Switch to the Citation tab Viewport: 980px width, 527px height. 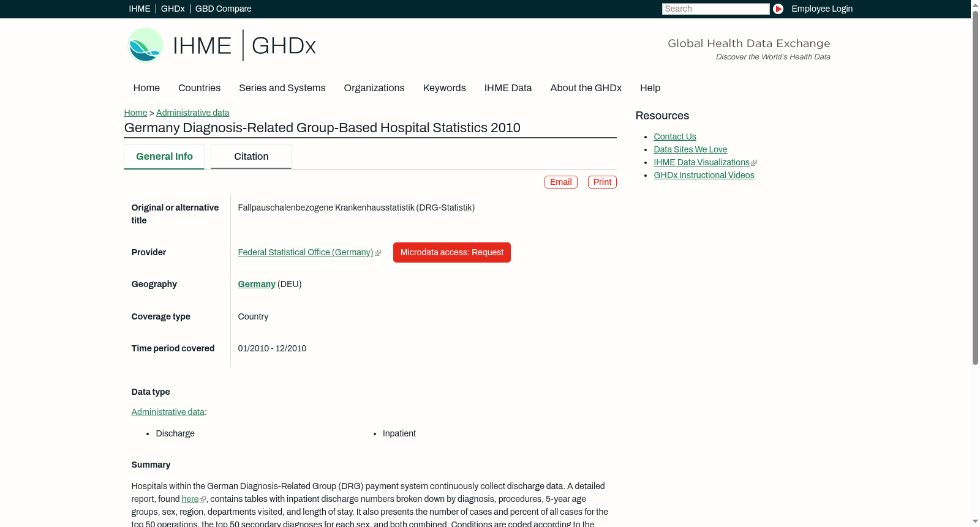(x=251, y=157)
